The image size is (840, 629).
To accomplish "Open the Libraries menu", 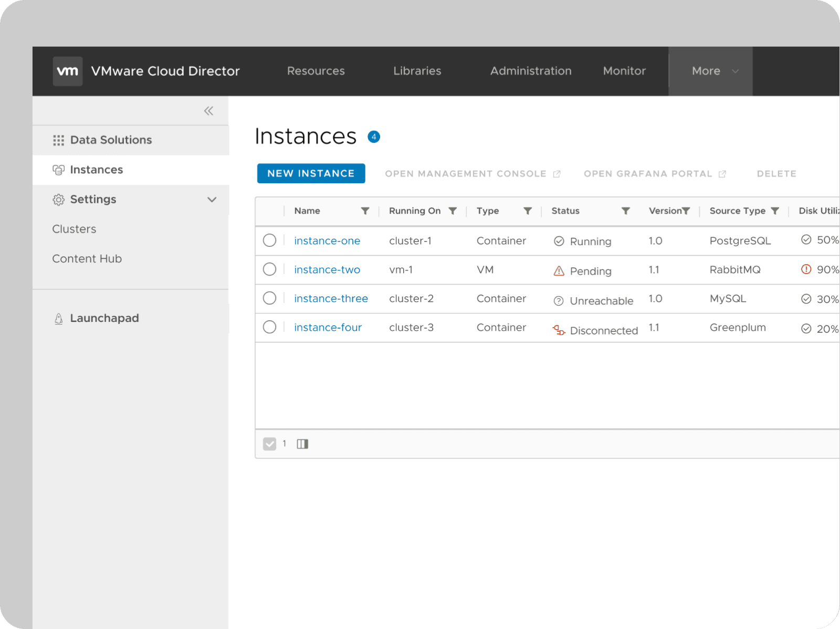I will 417,71.
